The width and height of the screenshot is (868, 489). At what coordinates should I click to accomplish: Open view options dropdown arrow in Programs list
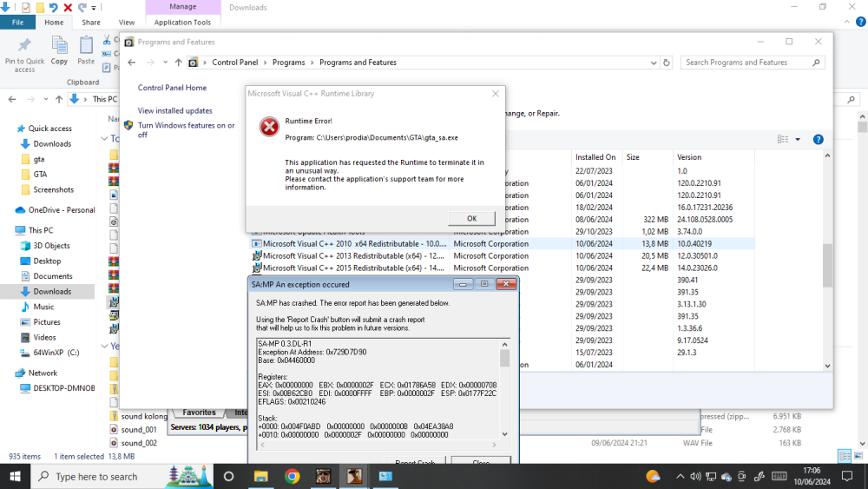click(x=798, y=140)
